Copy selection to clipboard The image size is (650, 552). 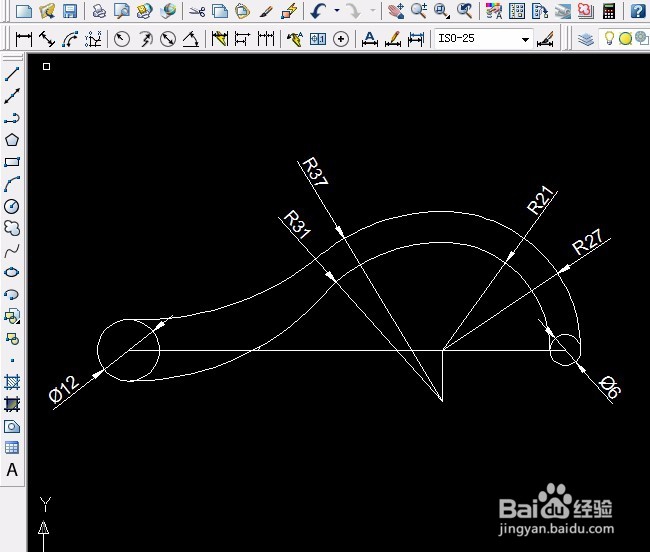pos(220,10)
